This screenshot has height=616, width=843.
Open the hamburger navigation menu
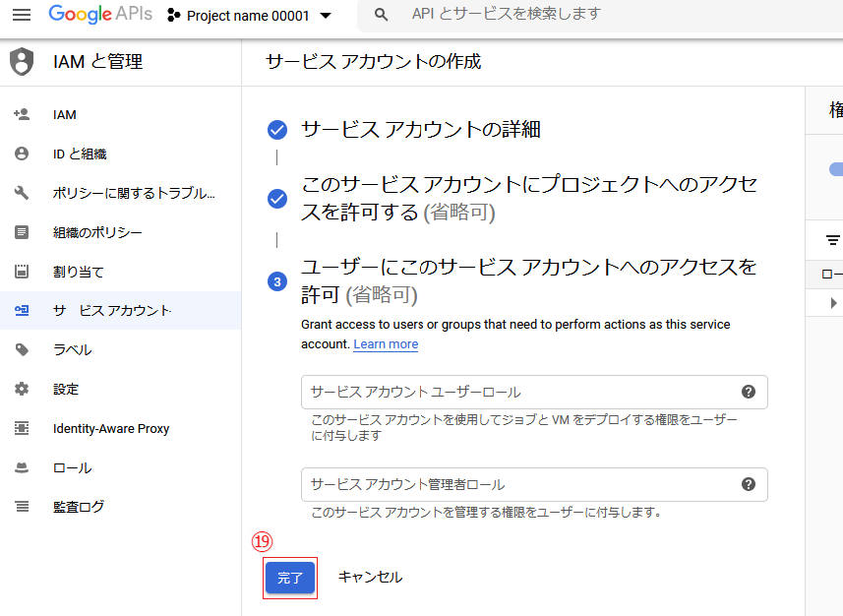coord(22,15)
